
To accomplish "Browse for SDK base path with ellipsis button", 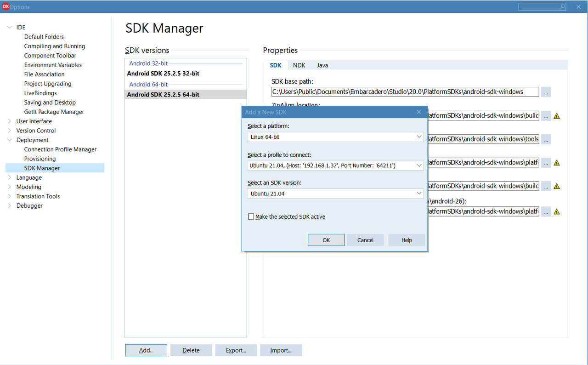I will pyautogui.click(x=546, y=92).
